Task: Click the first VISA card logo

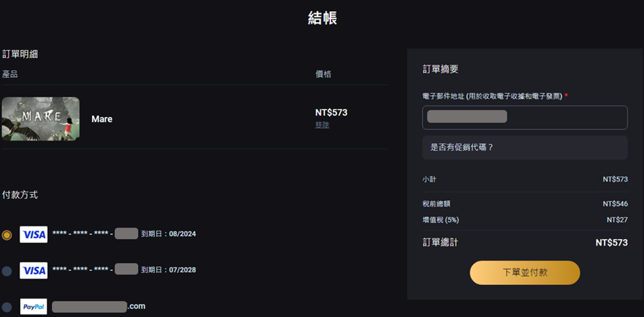Action: coord(34,234)
